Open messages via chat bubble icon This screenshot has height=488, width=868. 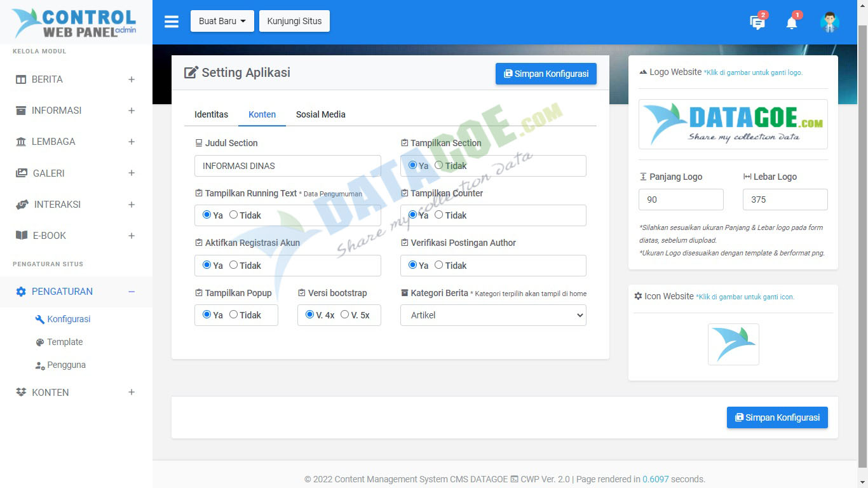point(757,22)
